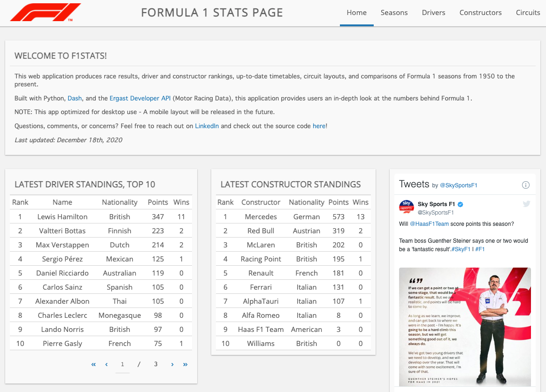Click the Sergio Pérez cell
This screenshot has width=546, height=392.
62,259
